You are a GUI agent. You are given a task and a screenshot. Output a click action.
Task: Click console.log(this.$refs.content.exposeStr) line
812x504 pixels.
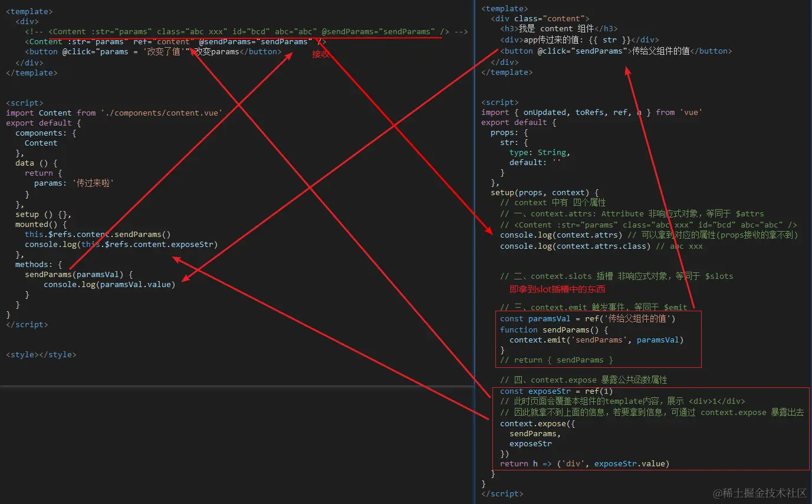click(x=121, y=244)
